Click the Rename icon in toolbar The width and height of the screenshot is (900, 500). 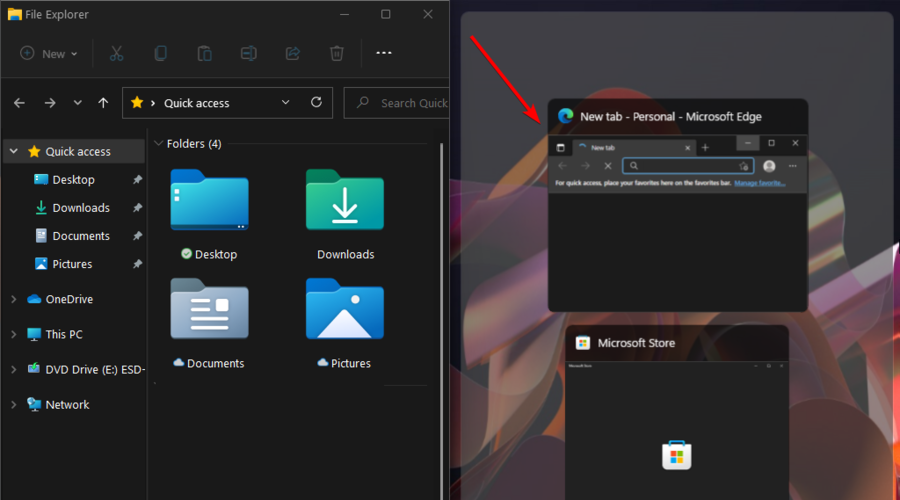coord(249,53)
